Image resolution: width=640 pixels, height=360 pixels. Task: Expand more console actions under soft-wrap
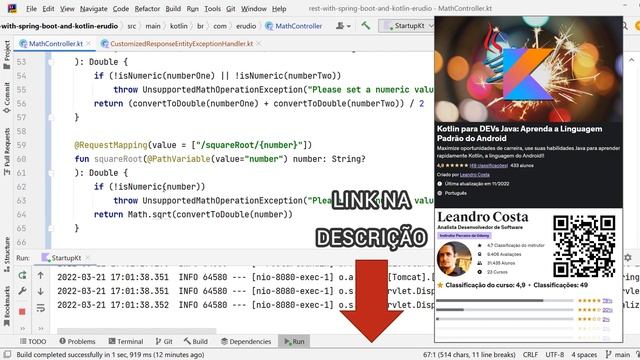40,328
